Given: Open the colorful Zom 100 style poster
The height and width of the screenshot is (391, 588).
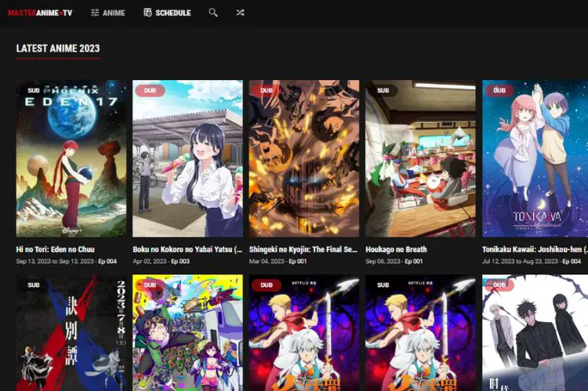Looking at the screenshot, I should tap(187, 333).
